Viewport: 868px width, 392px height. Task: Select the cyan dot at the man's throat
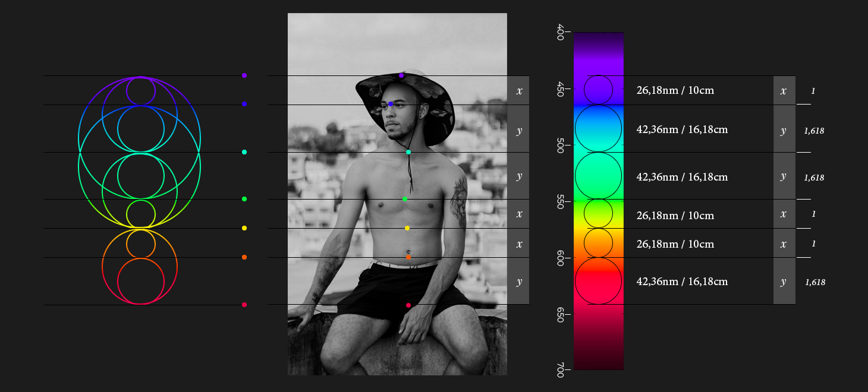408,152
